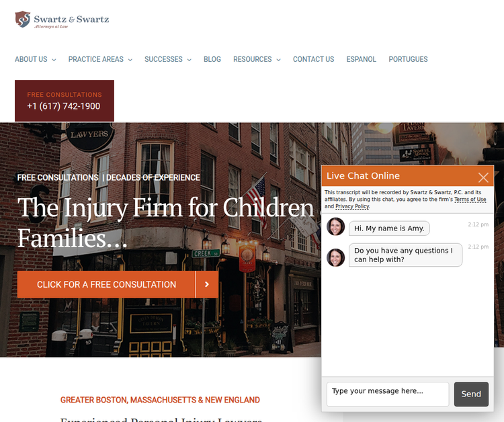Viewport: 504px width, 422px height.
Task: Send the chat message
Action: pos(471,394)
